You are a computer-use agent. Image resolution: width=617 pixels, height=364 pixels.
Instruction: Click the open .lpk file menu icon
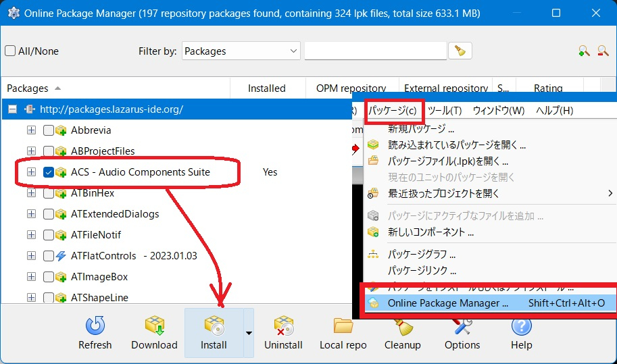click(373, 161)
